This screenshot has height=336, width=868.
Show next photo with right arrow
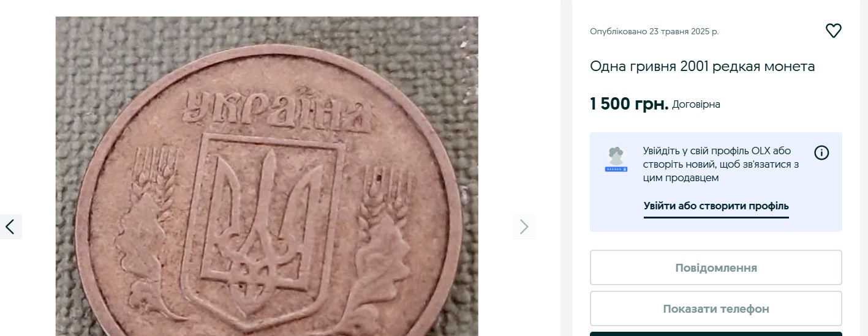click(x=524, y=226)
